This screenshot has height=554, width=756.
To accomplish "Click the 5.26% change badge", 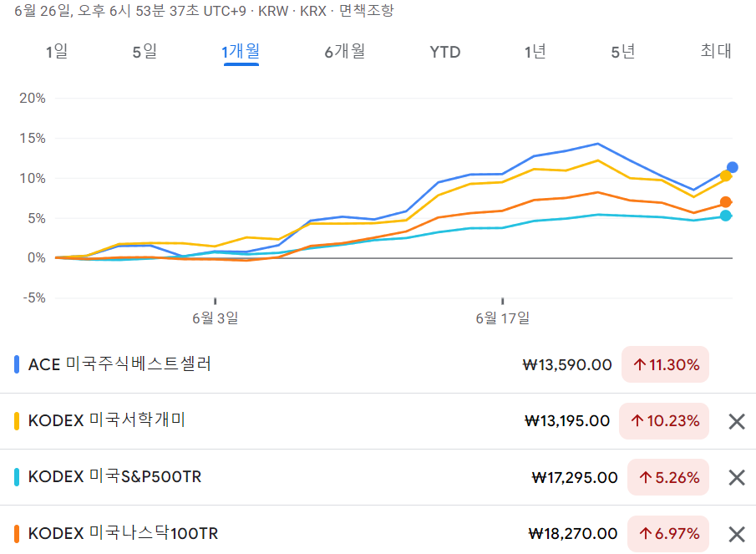I will pyautogui.click(x=668, y=477).
